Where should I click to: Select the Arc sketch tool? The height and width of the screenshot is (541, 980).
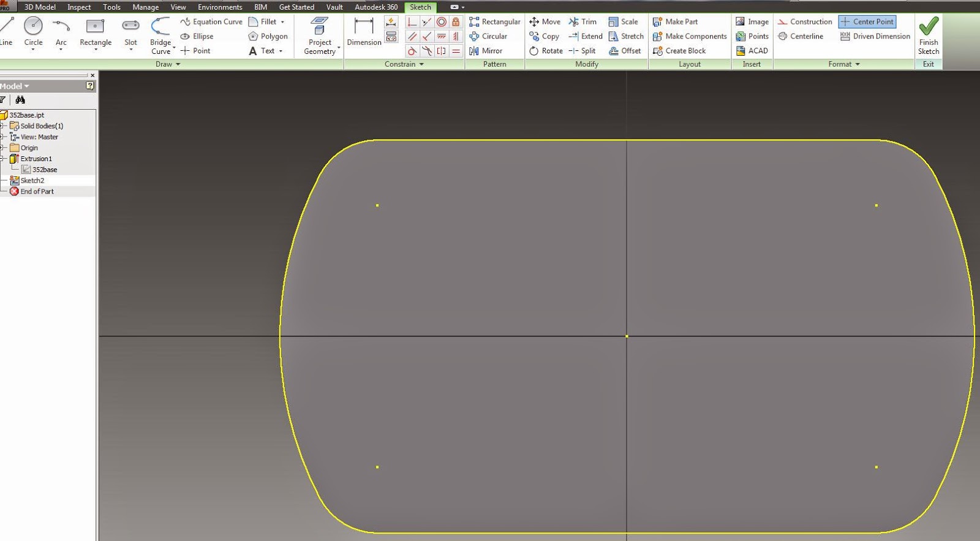pyautogui.click(x=61, y=32)
